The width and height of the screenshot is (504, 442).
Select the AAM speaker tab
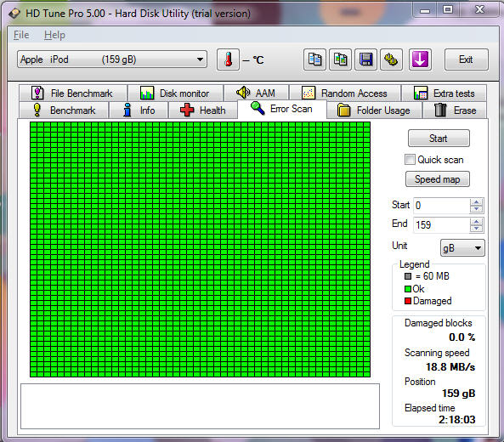(256, 93)
